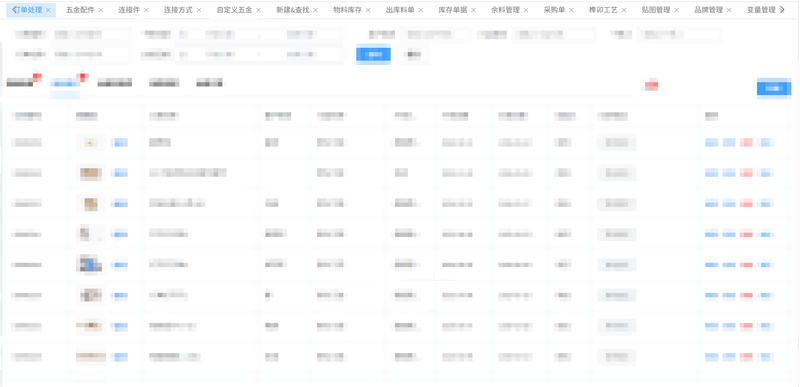
Task: Switch to the 连接方式 tab
Action: [x=178, y=10]
